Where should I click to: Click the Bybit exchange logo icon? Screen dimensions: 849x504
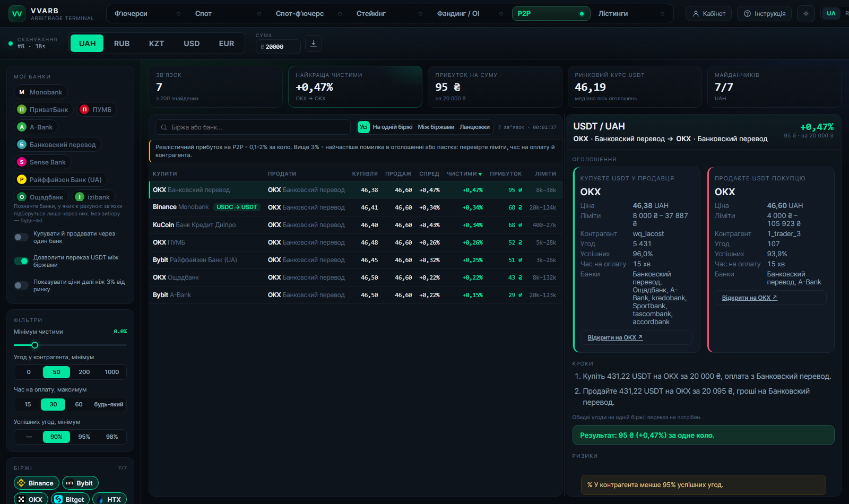70,483
